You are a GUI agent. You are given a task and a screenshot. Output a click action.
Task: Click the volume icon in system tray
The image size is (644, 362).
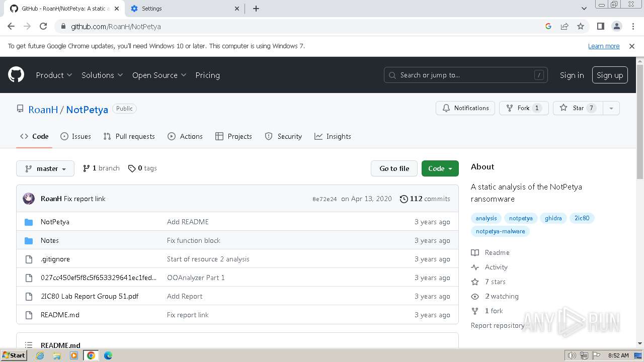[x=572, y=355]
